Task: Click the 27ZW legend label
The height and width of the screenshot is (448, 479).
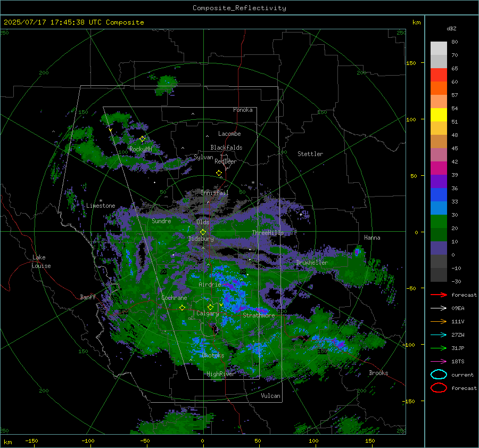Action: (458, 335)
